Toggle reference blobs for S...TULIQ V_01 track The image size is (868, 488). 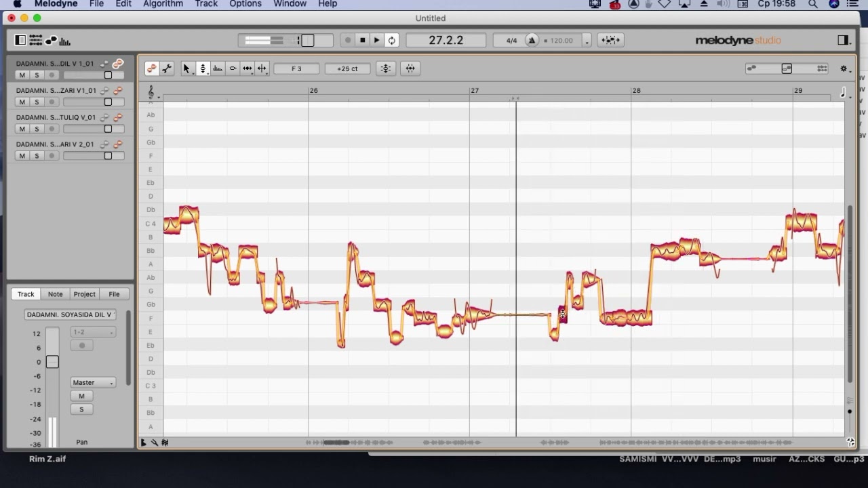104,118
